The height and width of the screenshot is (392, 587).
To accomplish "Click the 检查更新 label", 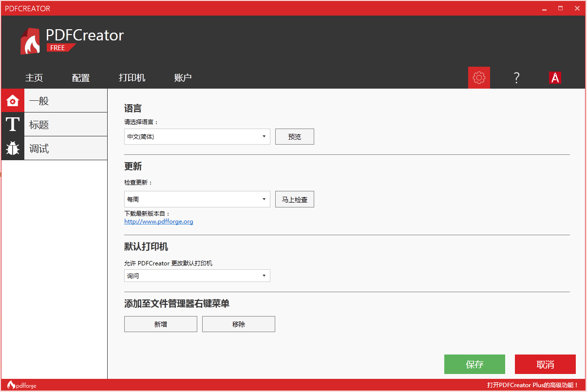I will click(138, 183).
